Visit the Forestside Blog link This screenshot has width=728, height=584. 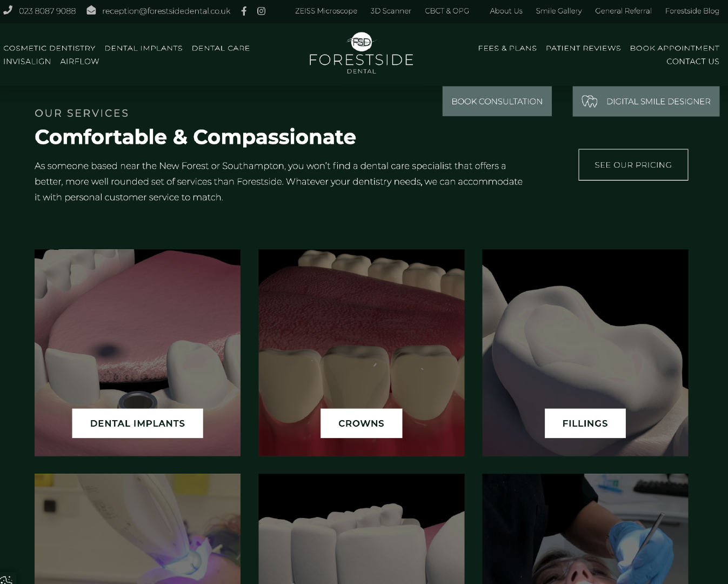tap(692, 11)
